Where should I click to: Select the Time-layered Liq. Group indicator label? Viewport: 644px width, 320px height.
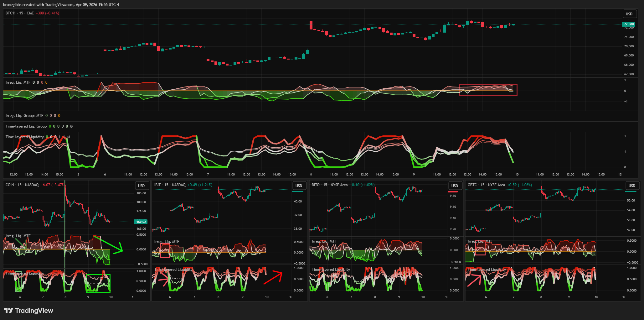26,126
